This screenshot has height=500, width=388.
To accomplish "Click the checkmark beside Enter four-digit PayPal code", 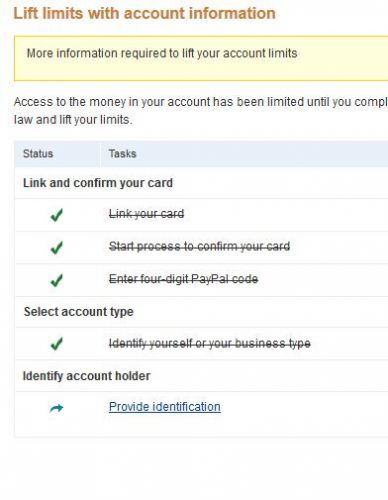I will pyautogui.click(x=57, y=280).
